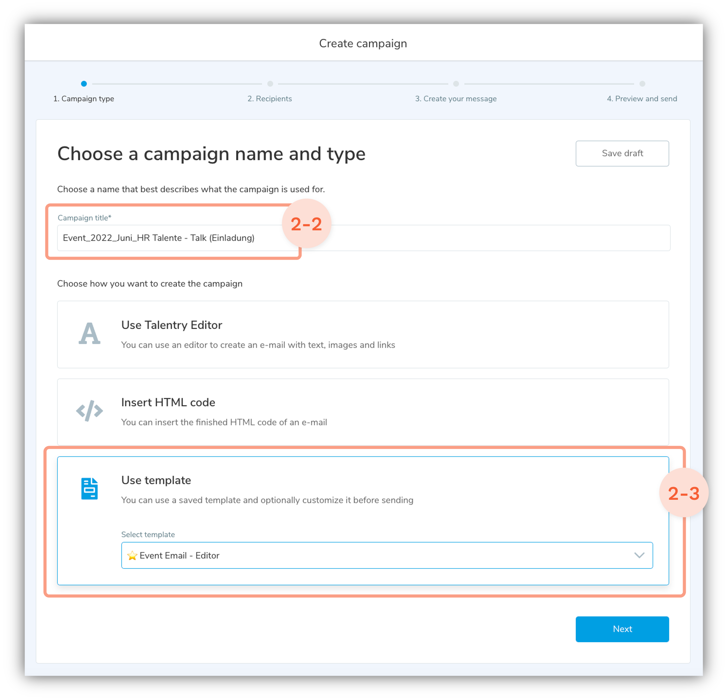Screen dimensions: 728x700
Task: Open the 4. Preview and send step
Action: [642, 99]
